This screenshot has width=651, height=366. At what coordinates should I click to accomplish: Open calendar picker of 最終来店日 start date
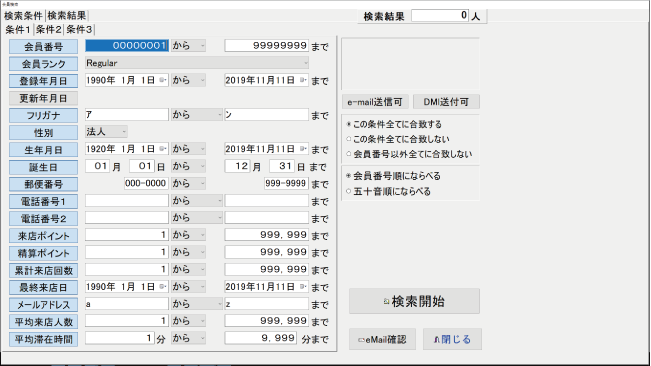[163, 286]
